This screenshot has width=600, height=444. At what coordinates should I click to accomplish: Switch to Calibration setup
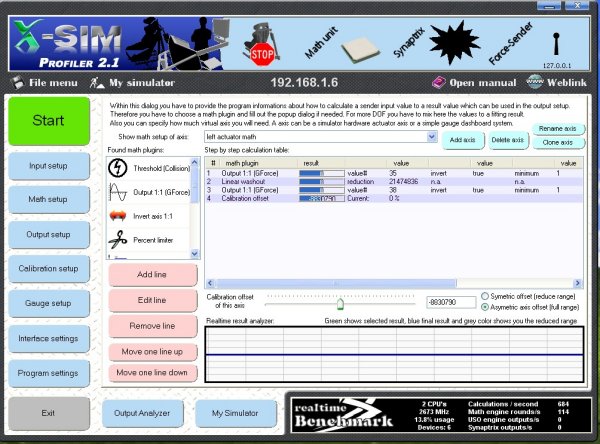point(49,269)
